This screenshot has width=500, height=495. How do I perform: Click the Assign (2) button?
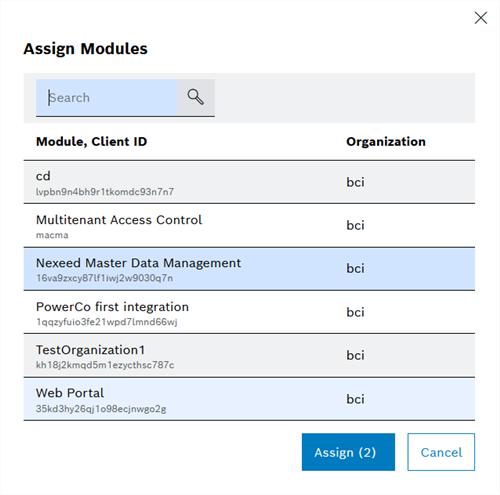point(348,452)
